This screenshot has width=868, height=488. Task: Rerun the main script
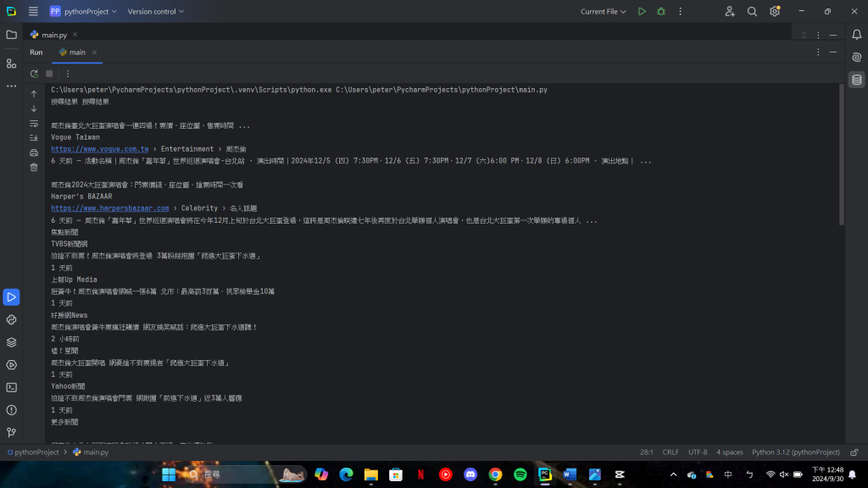[x=34, y=74]
